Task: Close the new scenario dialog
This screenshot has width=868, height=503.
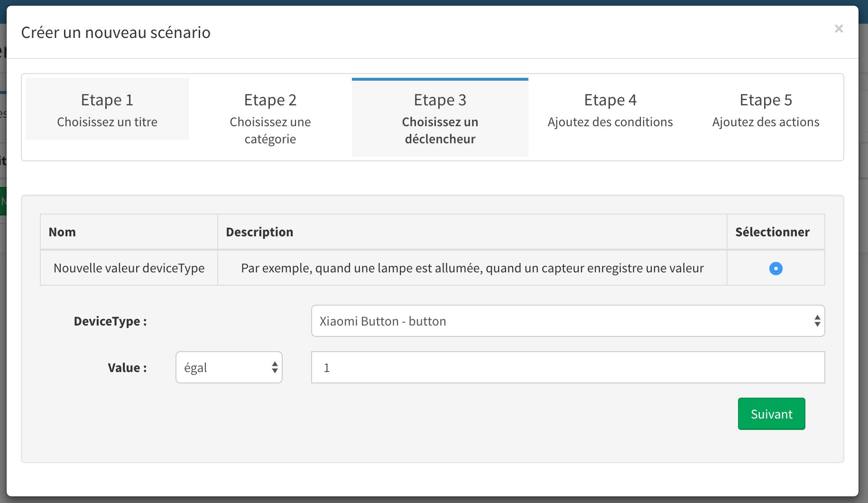Action: tap(839, 29)
